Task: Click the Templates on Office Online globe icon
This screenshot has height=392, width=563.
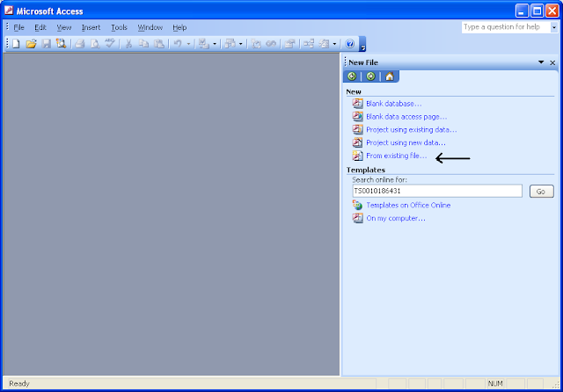Action: (357, 205)
